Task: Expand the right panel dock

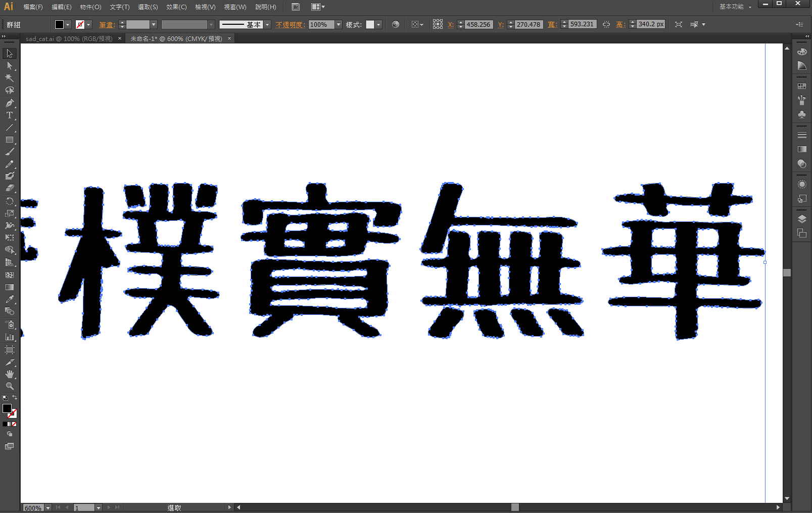Action: (807, 36)
